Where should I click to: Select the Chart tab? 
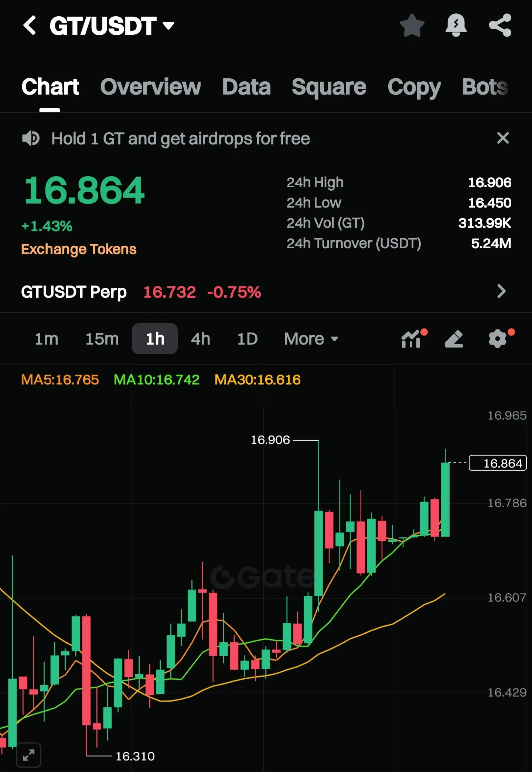[x=50, y=87]
